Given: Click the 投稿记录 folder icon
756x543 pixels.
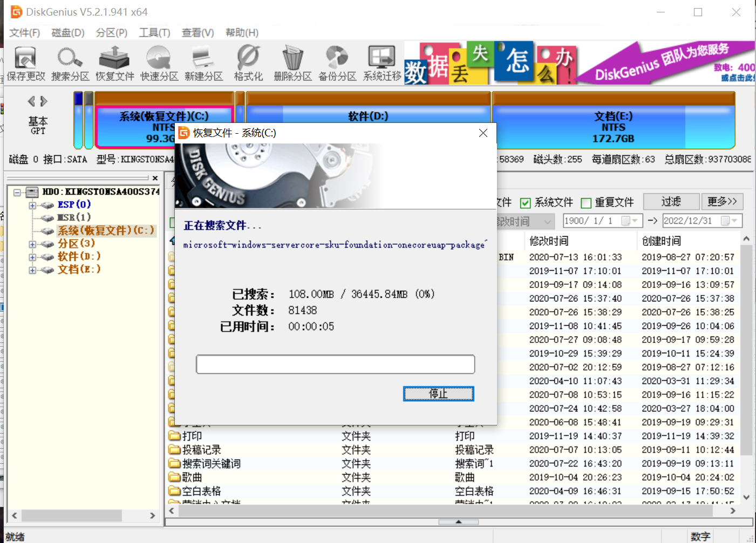Looking at the screenshot, I should coord(174,449).
